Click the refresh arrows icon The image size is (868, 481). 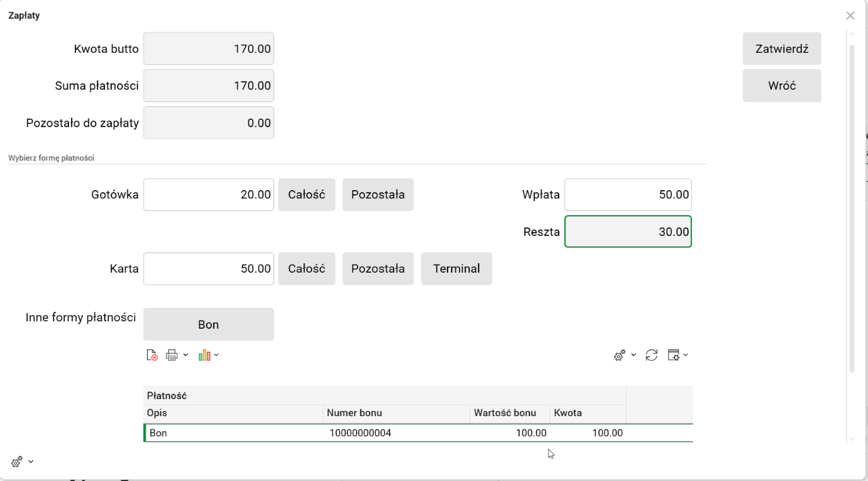[x=651, y=355]
